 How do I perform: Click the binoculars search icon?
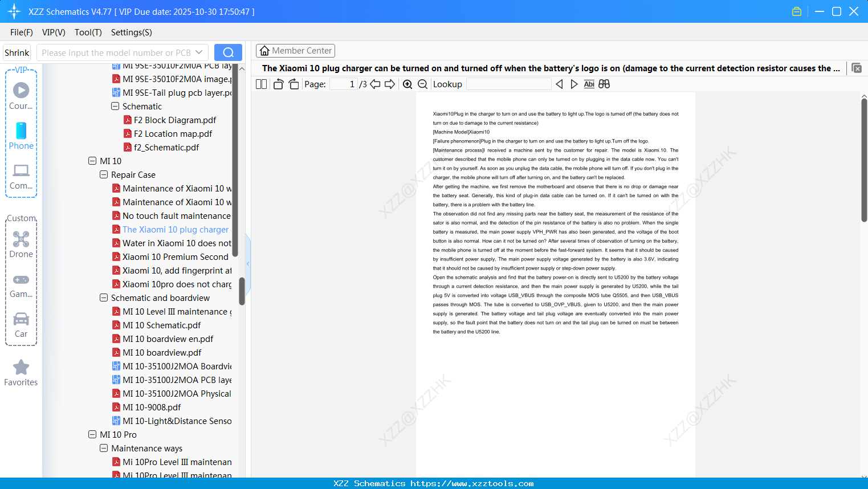coord(604,84)
